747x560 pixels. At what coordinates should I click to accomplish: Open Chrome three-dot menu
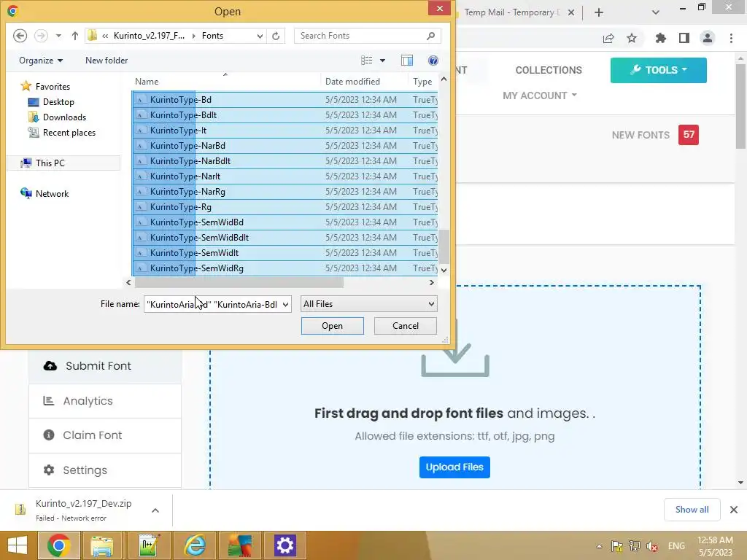731,38
